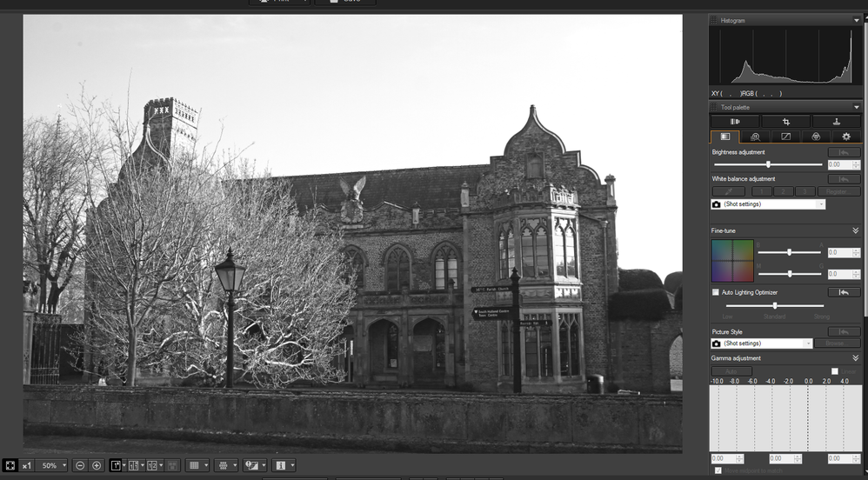
Task: Click the Brightness adjustment slider handle
Action: (x=768, y=164)
